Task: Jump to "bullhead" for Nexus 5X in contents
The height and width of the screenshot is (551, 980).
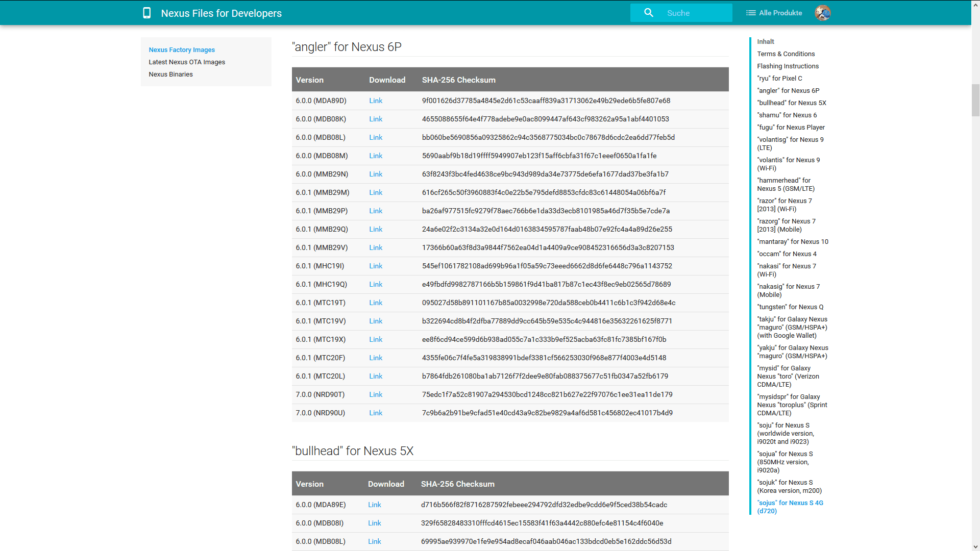Action: (x=792, y=103)
